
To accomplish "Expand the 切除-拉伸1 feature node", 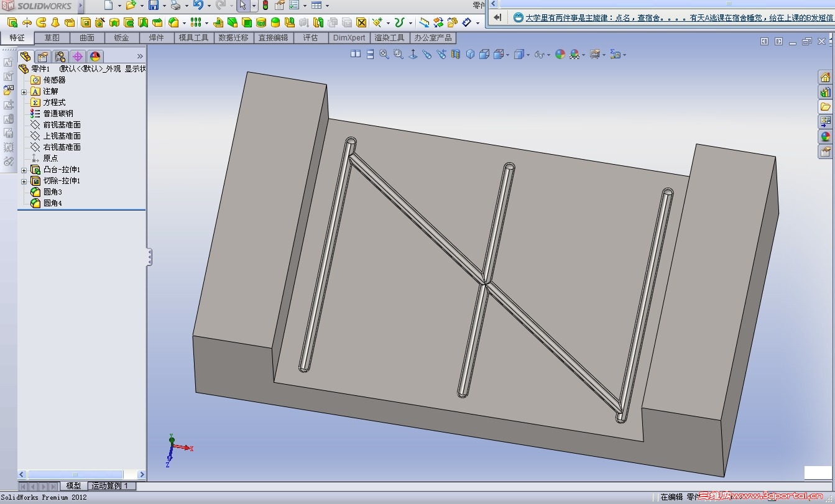I will click(24, 181).
